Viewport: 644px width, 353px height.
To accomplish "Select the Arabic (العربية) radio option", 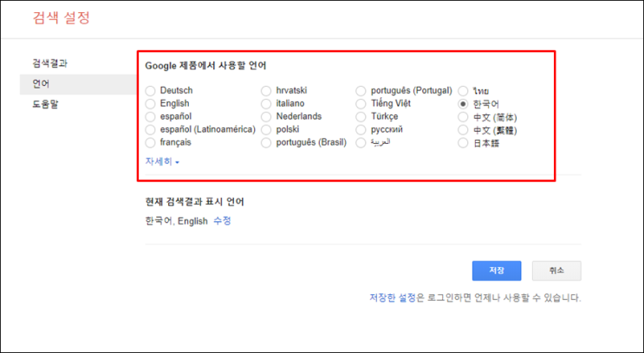I will point(361,142).
